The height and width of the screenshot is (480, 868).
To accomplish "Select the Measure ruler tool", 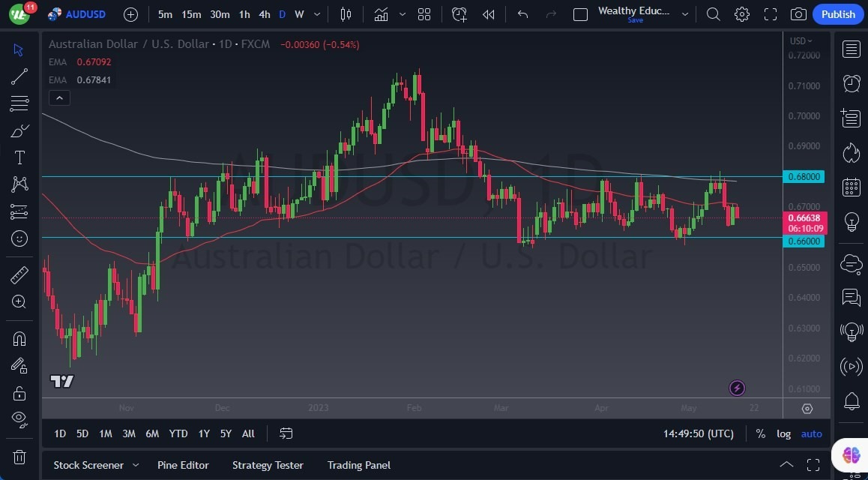I will coord(19,275).
